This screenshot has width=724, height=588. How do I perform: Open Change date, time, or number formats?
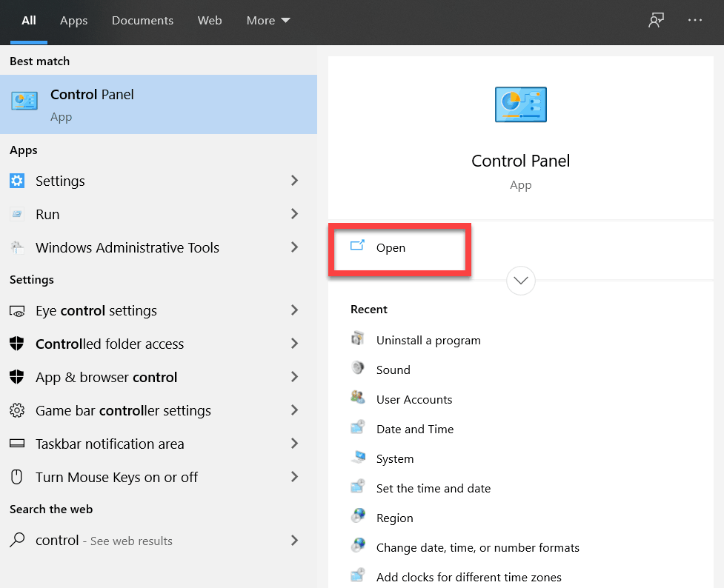[478, 548]
